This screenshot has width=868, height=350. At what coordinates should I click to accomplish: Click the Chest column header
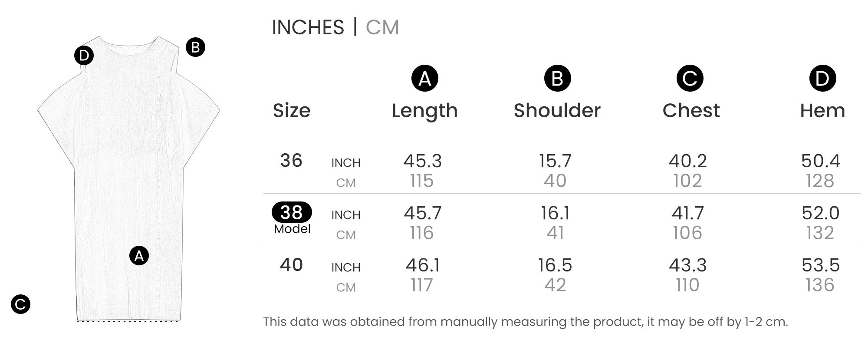[x=691, y=111]
